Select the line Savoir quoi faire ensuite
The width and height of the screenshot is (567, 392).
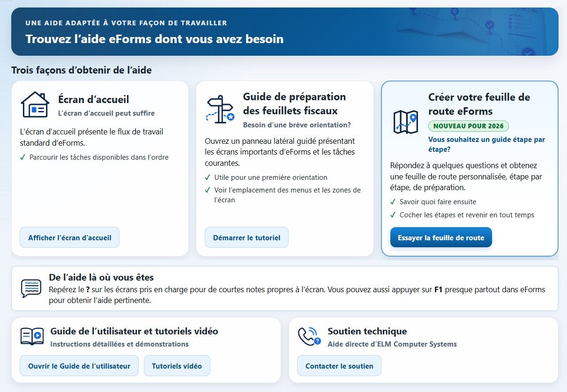[x=438, y=202]
